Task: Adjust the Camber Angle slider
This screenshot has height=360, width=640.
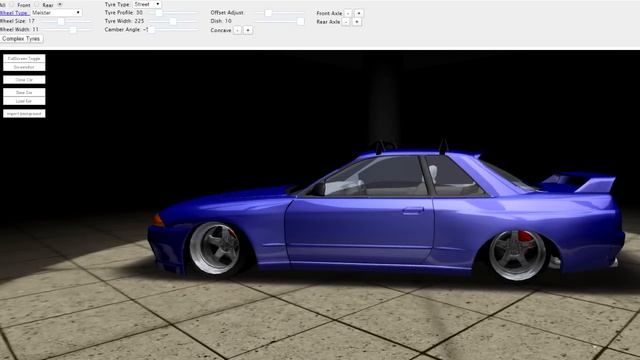Action: pos(175,30)
